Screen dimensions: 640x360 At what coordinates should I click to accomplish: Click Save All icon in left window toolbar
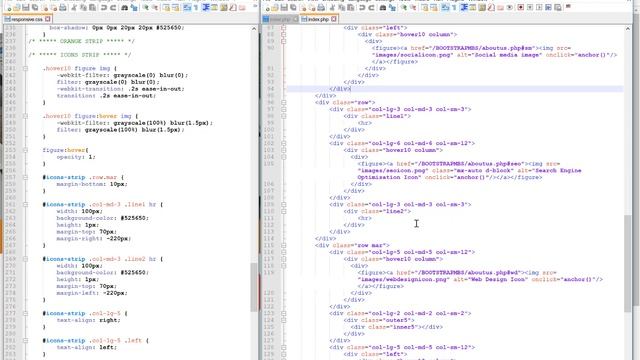[x=35, y=7]
